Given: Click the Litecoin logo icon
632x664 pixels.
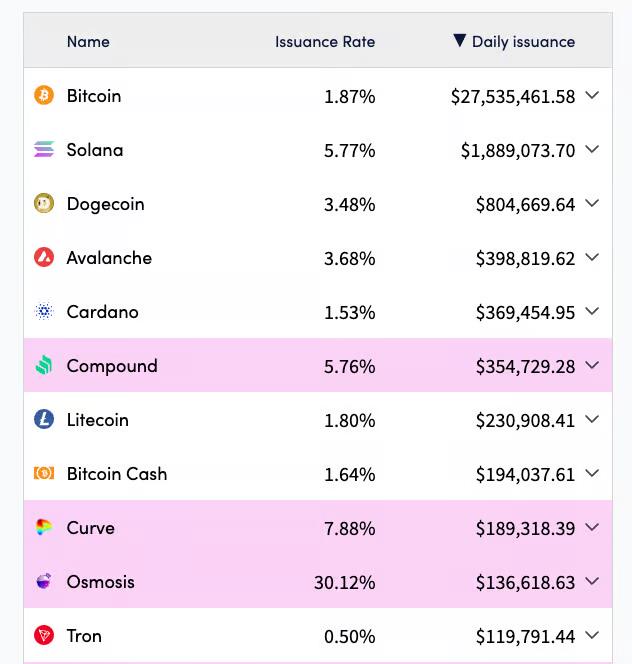Looking at the screenshot, I should (x=44, y=420).
